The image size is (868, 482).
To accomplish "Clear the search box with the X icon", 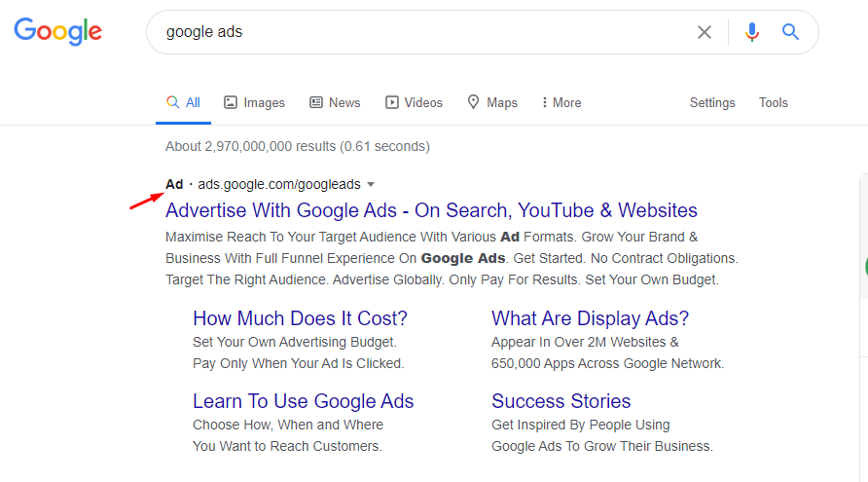I will coord(705,32).
